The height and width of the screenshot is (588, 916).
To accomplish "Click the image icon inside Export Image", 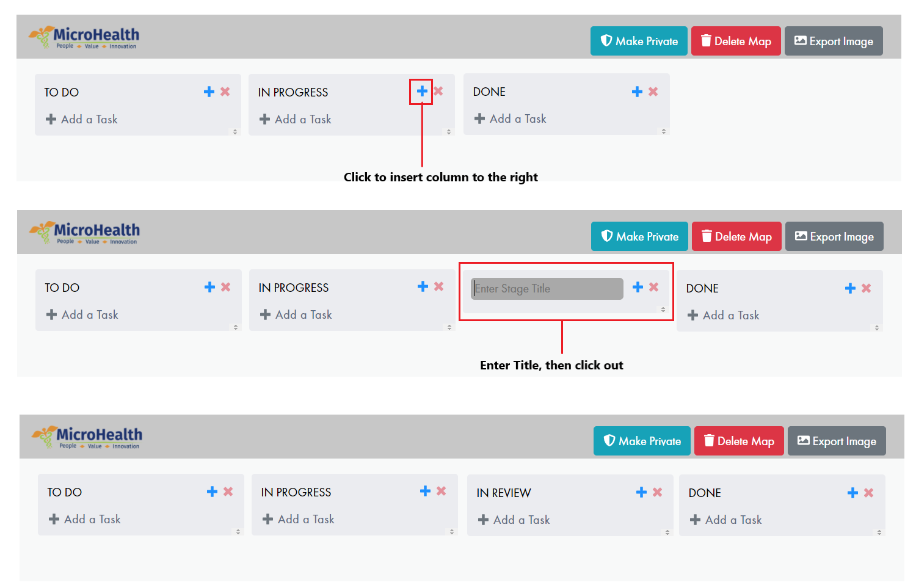I will pyautogui.click(x=801, y=41).
